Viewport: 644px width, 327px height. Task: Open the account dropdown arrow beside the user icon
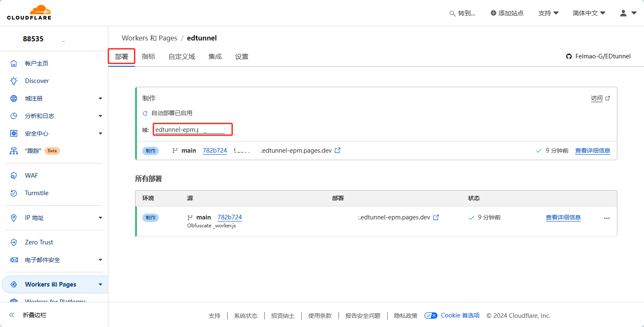(634, 13)
